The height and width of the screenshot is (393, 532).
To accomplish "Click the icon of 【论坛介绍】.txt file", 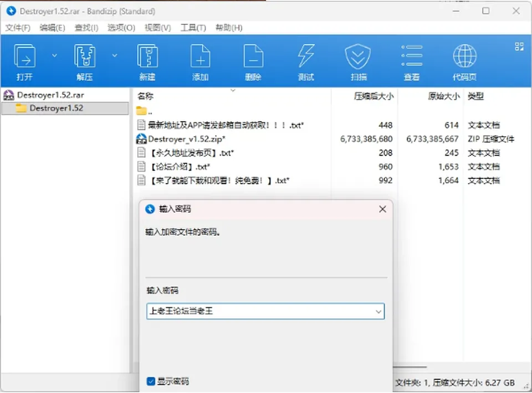I will (141, 167).
